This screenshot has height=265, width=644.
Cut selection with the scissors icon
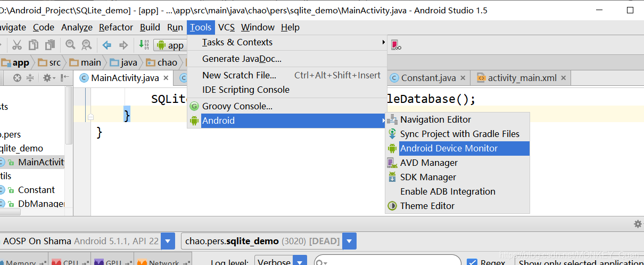tap(17, 45)
